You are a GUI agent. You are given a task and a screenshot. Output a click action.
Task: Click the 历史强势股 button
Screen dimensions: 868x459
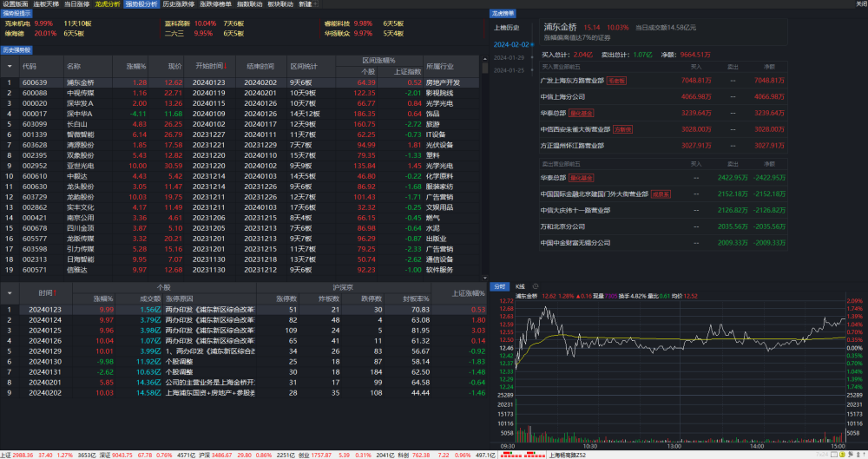coord(17,50)
